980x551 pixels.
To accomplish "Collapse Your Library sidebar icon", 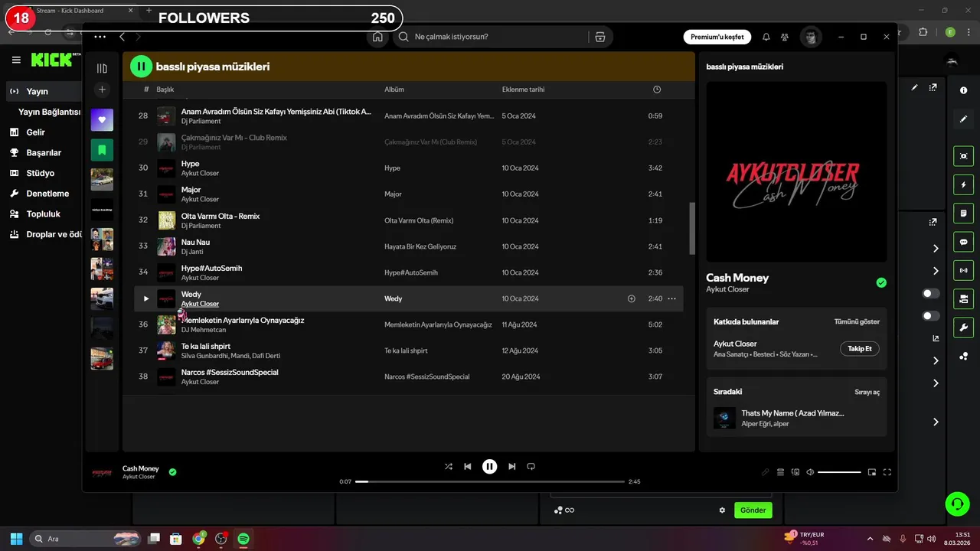I will pyautogui.click(x=102, y=68).
